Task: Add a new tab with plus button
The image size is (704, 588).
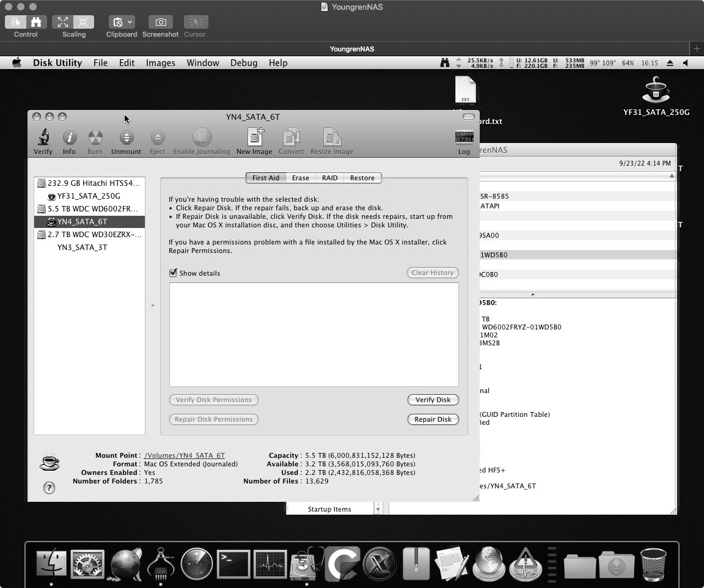Action: click(x=697, y=48)
